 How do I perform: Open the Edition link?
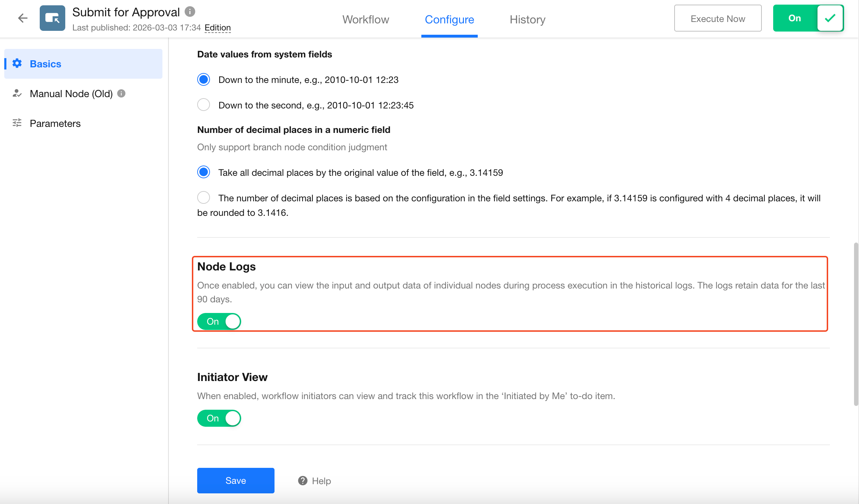[x=217, y=28]
